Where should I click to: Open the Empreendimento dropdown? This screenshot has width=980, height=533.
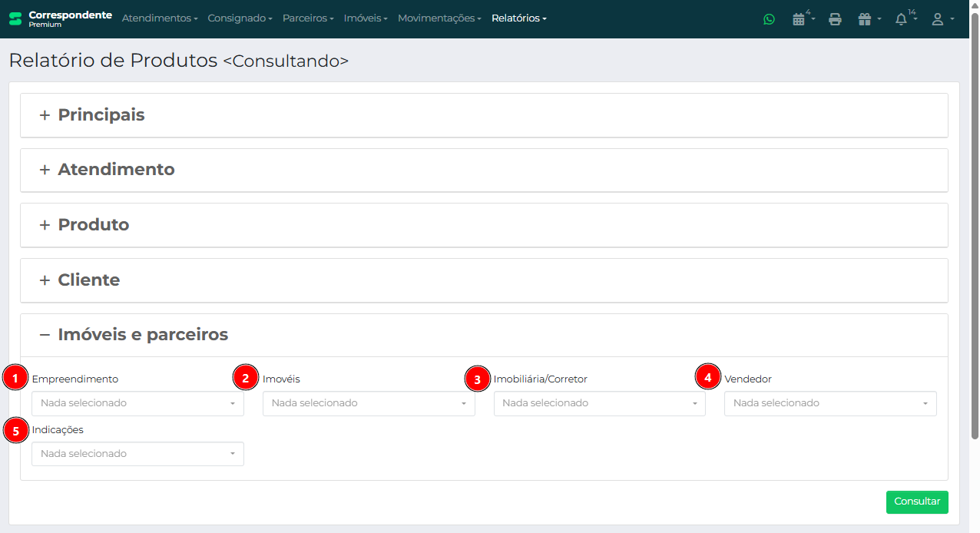point(137,403)
